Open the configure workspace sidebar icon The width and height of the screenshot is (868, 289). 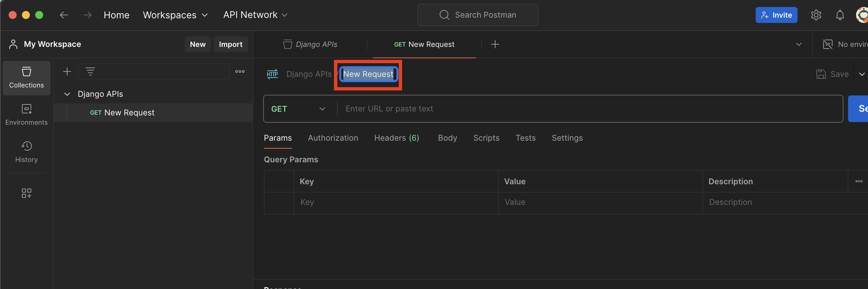pos(26,193)
